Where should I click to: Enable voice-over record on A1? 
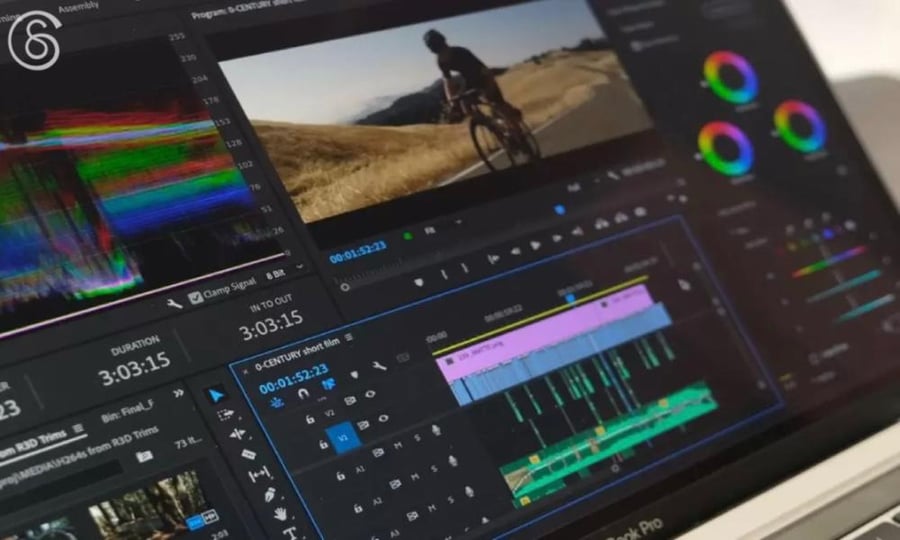pos(436,430)
